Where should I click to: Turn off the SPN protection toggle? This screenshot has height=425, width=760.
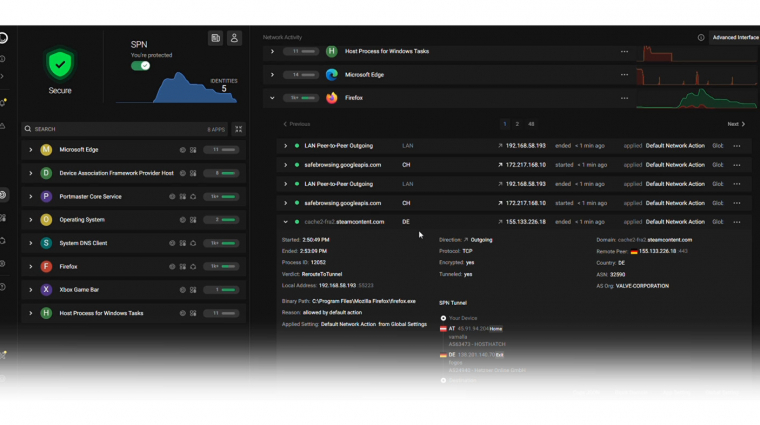pos(141,65)
